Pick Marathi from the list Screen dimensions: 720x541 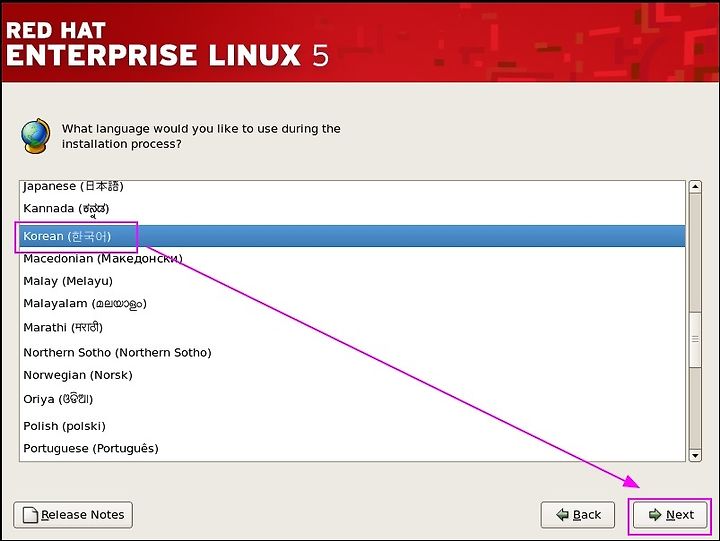pyautogui.click(x=352, y=327)
